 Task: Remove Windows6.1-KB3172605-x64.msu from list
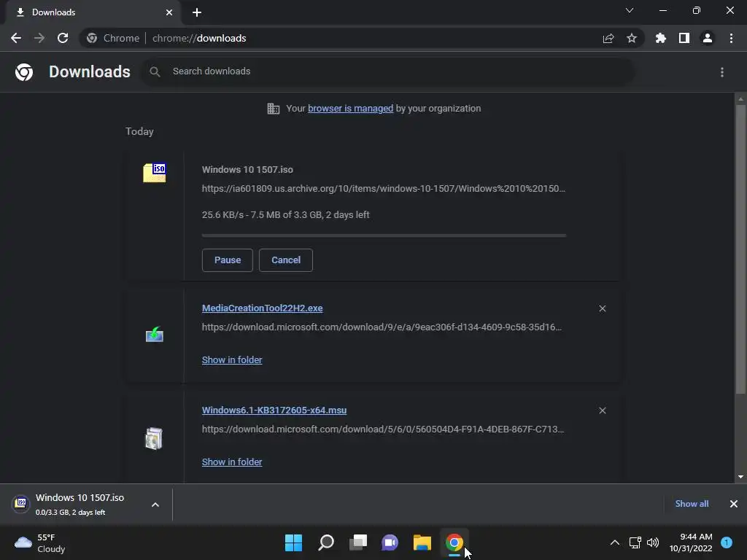602,411
